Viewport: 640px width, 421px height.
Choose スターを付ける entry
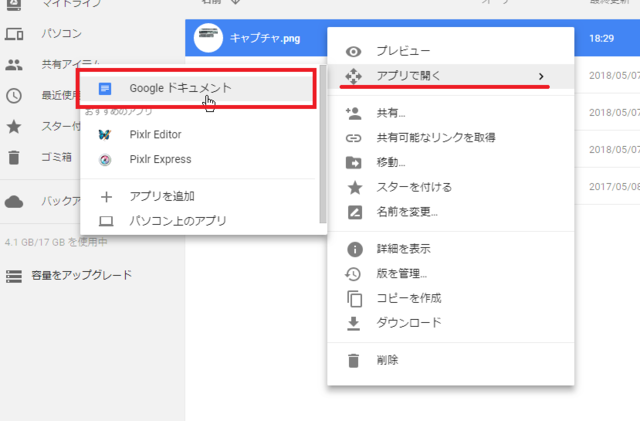tap(414, 187)
